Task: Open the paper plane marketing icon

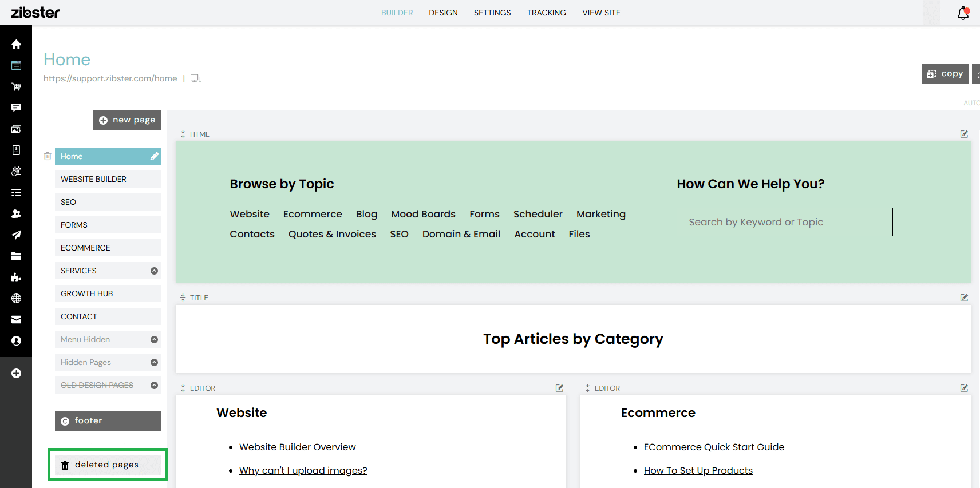Action: (x=16, y=235)
